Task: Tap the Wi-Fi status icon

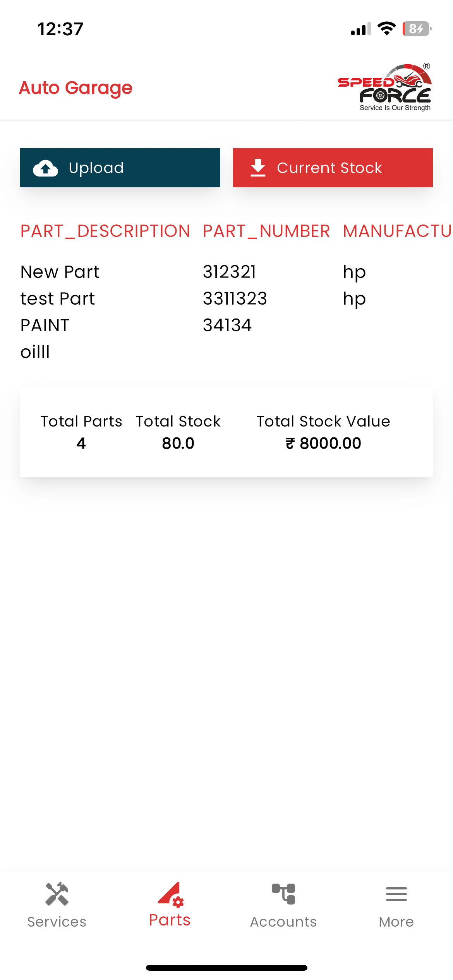Action: point(386,29)
